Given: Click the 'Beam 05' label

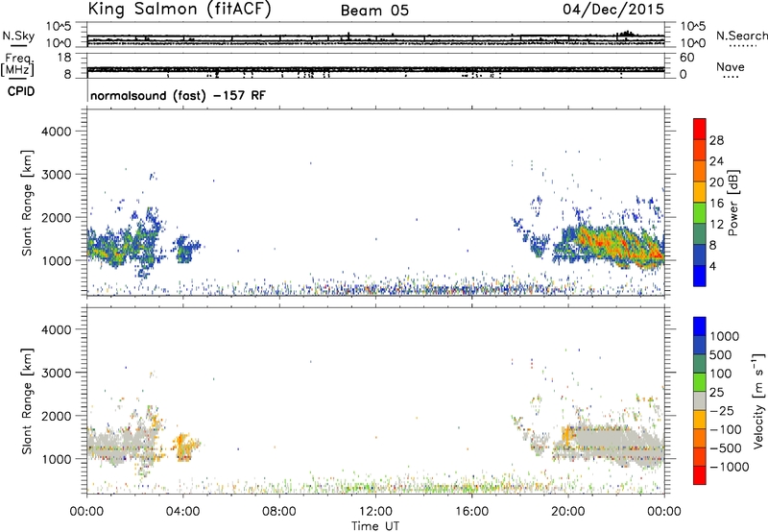Looking at the screenshot, I should (x=374, y=11).
